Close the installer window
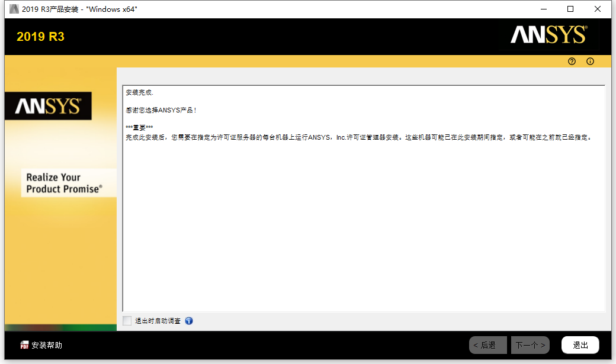The height and width of the screenshot is (364, 616). point(598,9)
